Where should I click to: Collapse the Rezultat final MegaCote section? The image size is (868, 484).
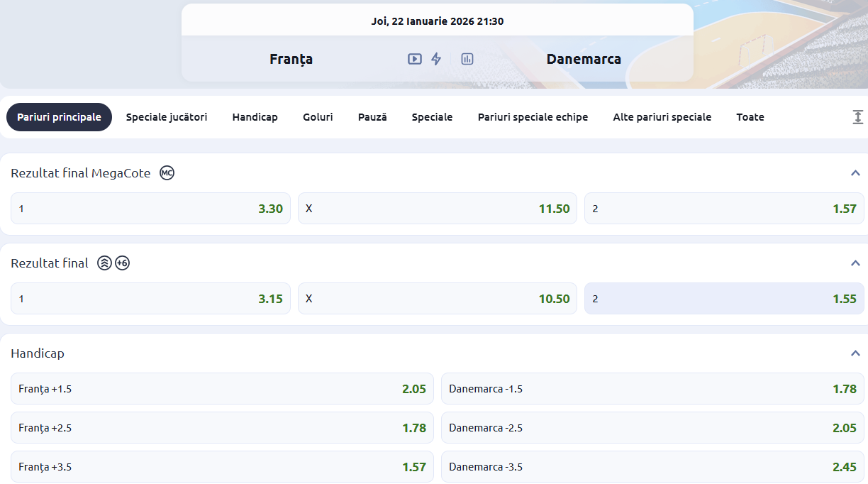pos(855,173)
